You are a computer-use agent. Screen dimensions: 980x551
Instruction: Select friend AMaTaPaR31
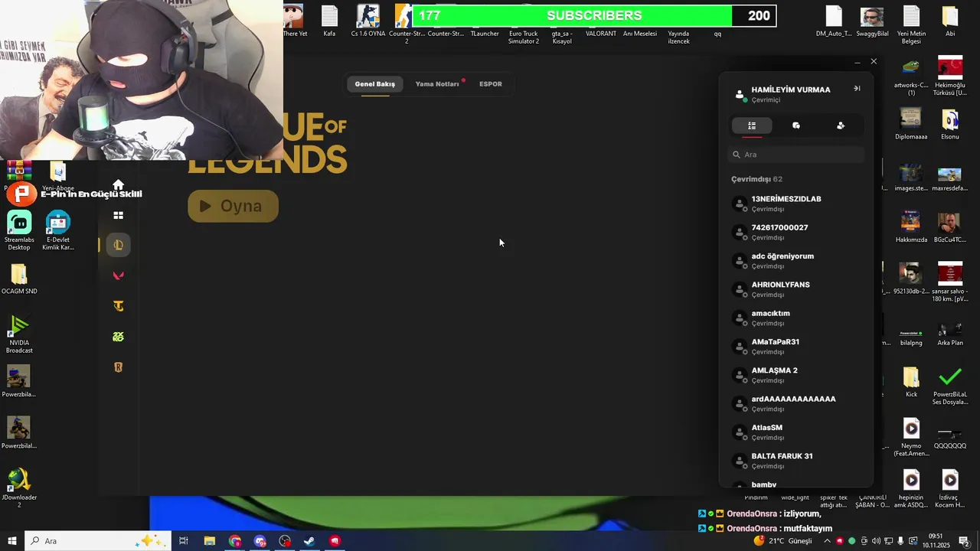(x=796, y=347)
